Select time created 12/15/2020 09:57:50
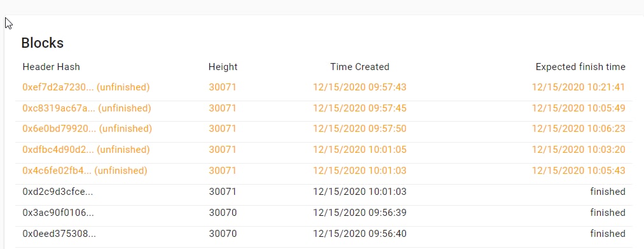 click(360, 129)
